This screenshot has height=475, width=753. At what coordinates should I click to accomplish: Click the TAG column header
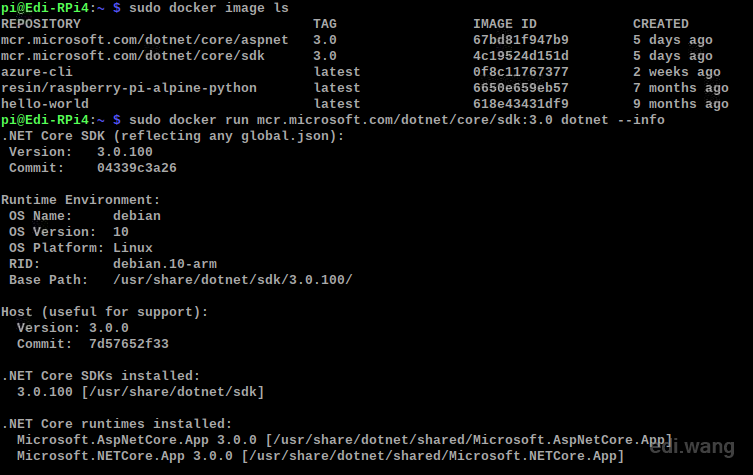[325, 24]
